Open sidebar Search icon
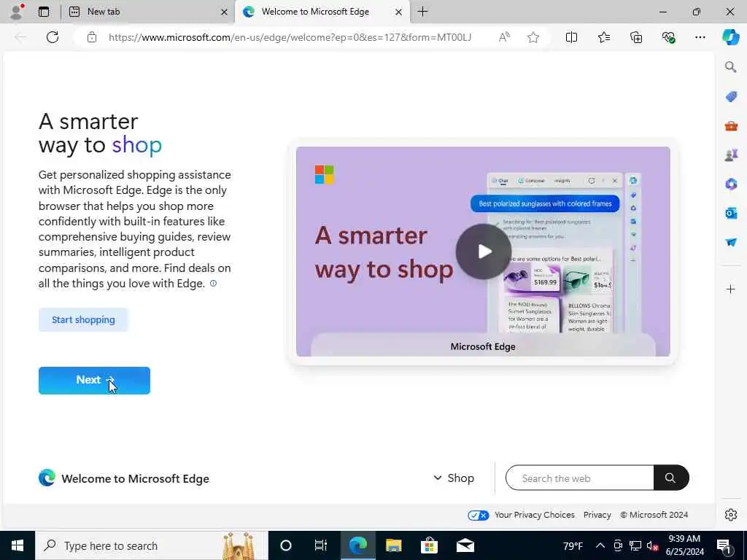747x560 pixels. 730,66
